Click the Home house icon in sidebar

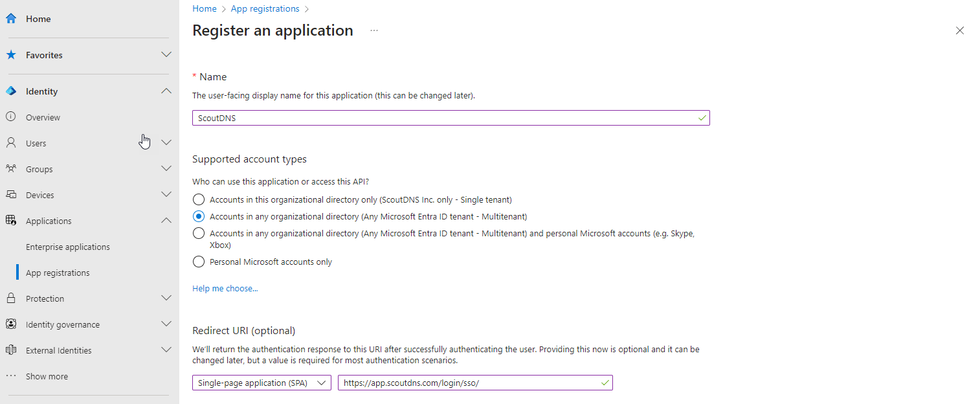click(11, 19)
